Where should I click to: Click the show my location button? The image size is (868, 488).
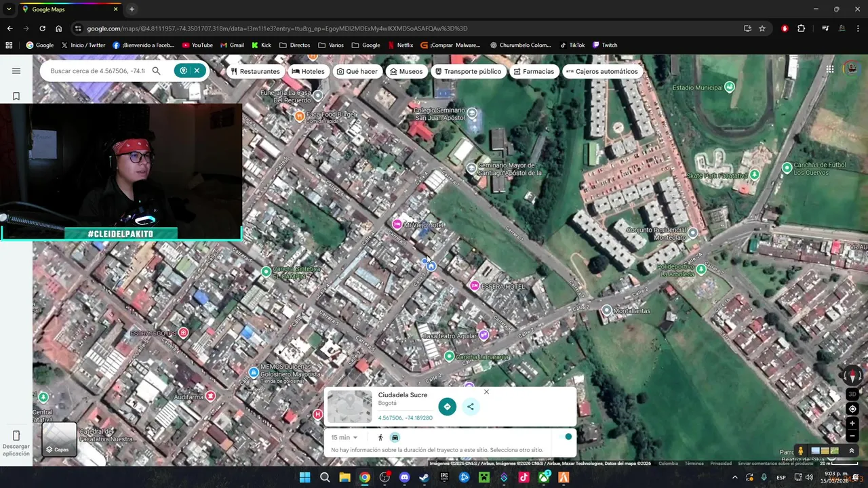852,409
